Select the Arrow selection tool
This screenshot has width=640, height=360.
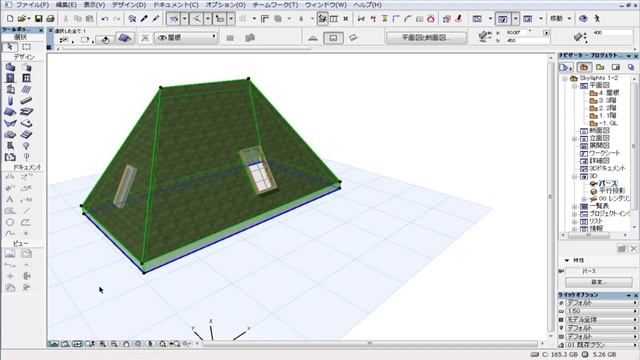point(10,47)
